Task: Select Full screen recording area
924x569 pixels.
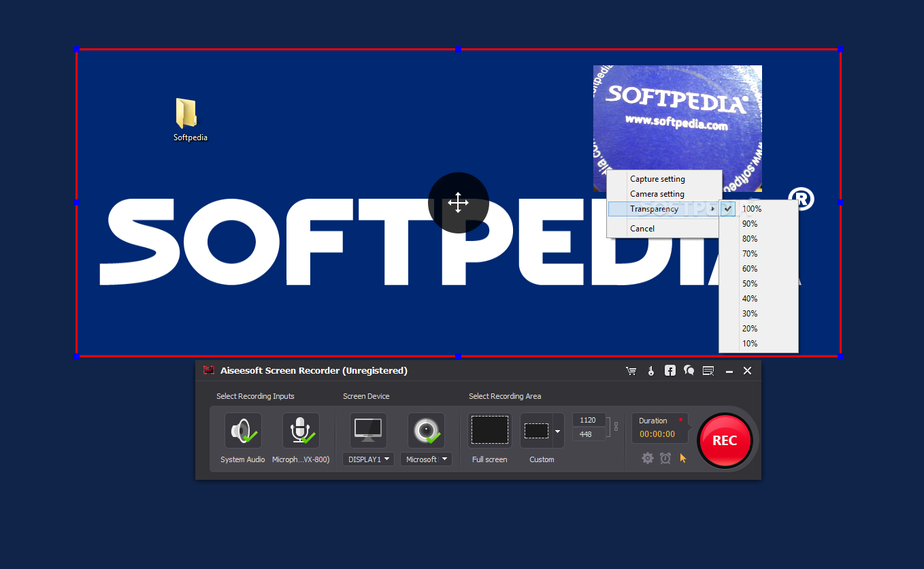Action: click(490, 430)
